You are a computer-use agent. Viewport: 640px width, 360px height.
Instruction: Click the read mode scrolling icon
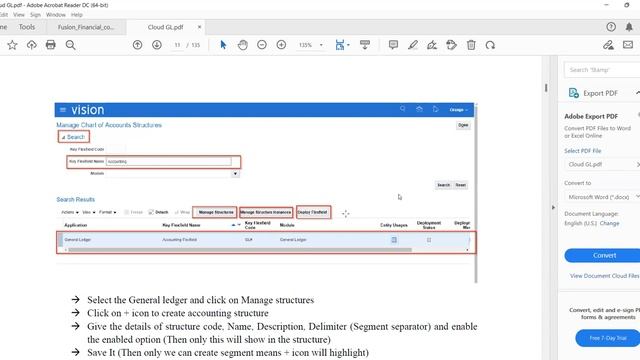[x=365, y=45]
